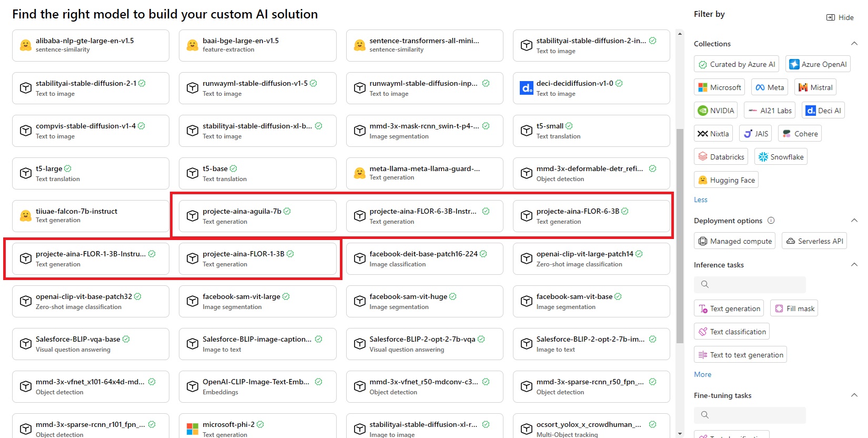Click the Fine-tuning tasks search field
The height and width of the screenshot is (438, 868).
[x=750, y=415]
